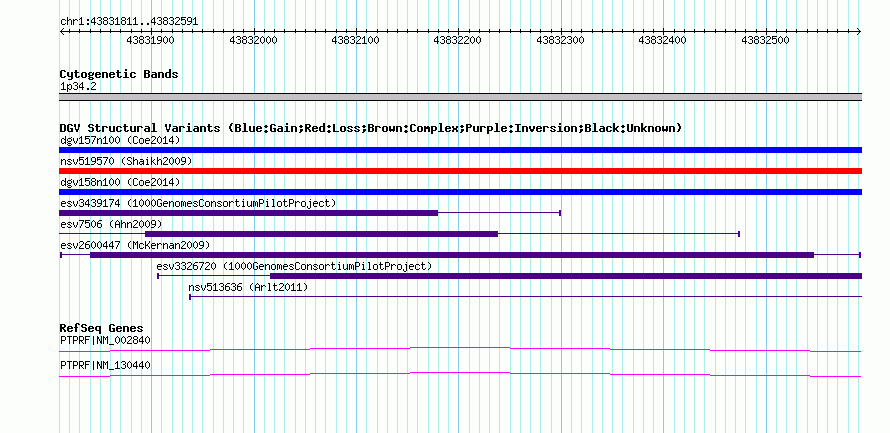Open dgv157n100 (Coe2014) variant label
This screenshot has width=890, height=433.
120,140
